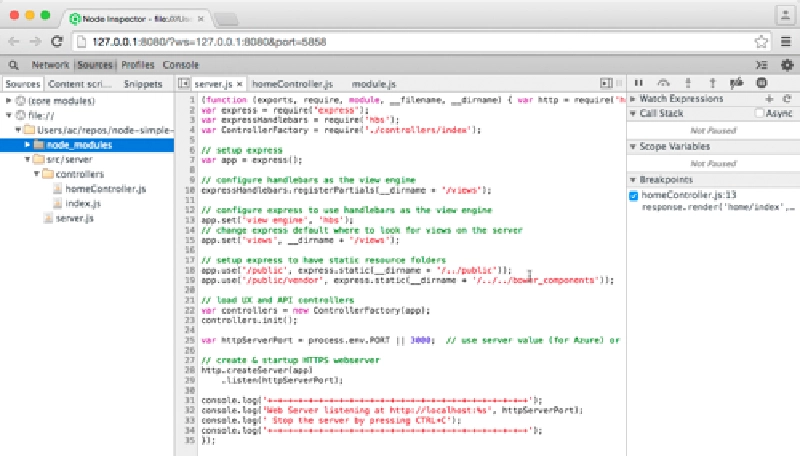Expand Watch Expressions section

[x=633, y=98]
